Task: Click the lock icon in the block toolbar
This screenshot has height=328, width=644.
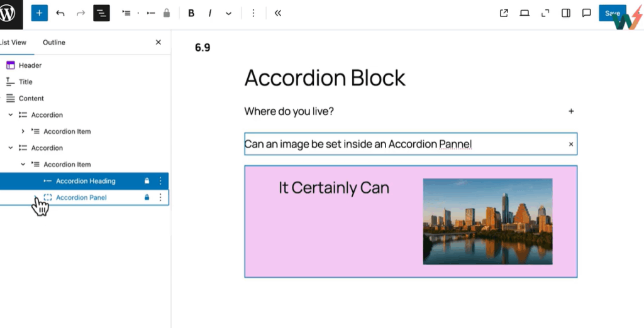Action: 166,13
